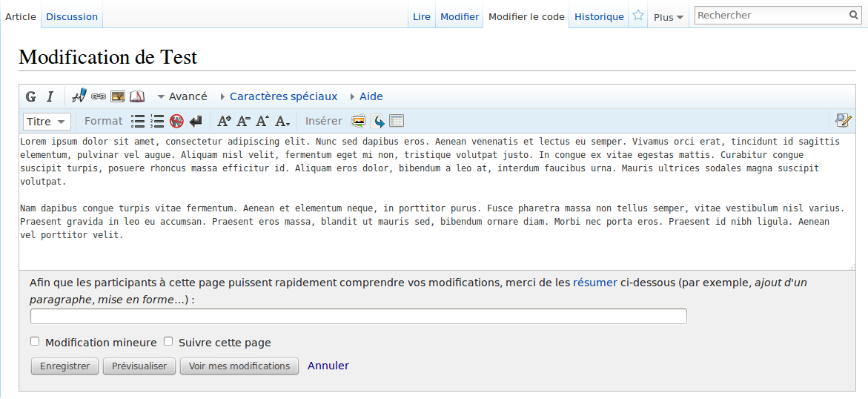868x399 pixels.
Task: Collapse the Avancé toolbar section
Action: click(x=182, y=96)
